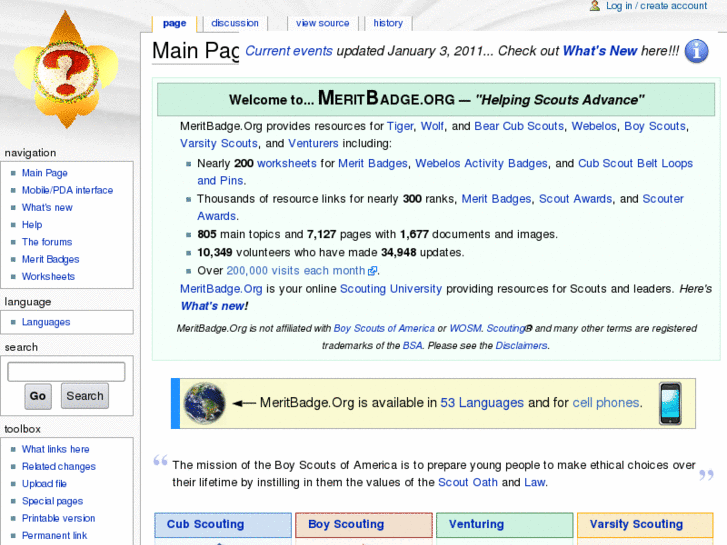Open Special pages in toolbox
Viewport: 727px width, 545px height.
(x=52, y=501)
